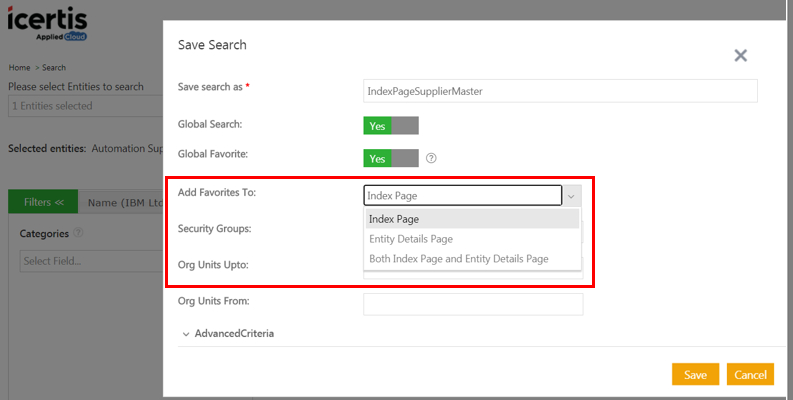This screenshot has width=793, height=400.
Task: Click the Save button
Action: coord(695,374)
